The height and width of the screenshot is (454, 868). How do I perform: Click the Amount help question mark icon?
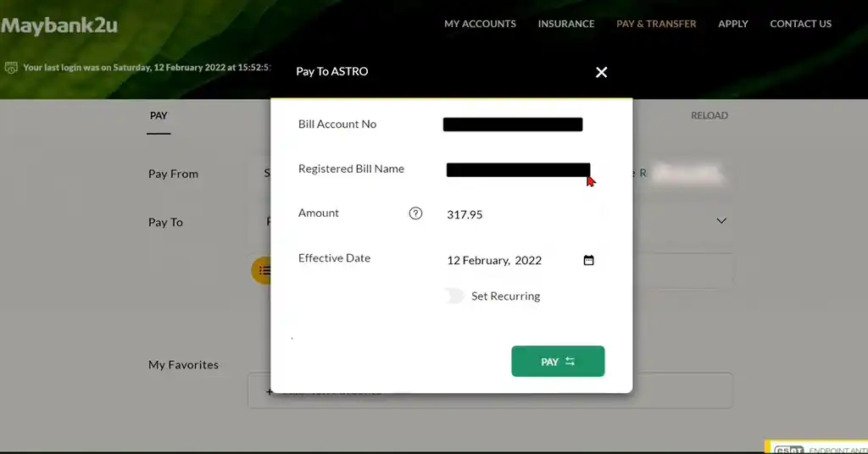[x=415, y=213]
